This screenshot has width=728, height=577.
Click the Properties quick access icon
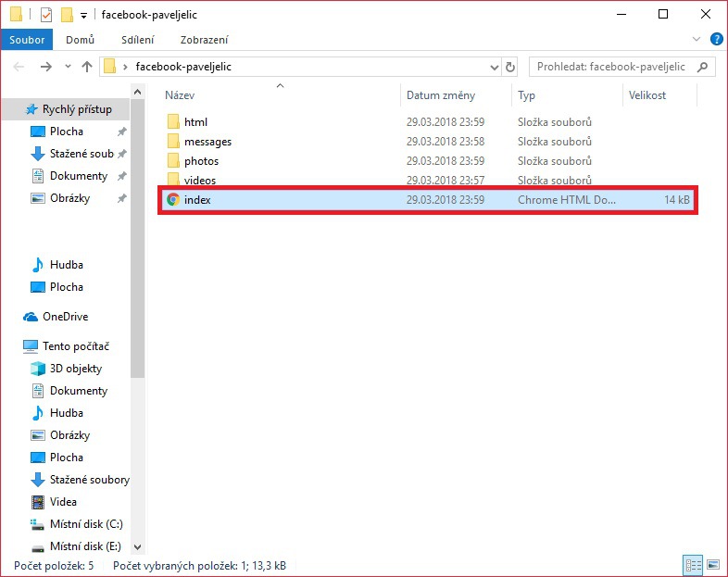click(46, 15)
